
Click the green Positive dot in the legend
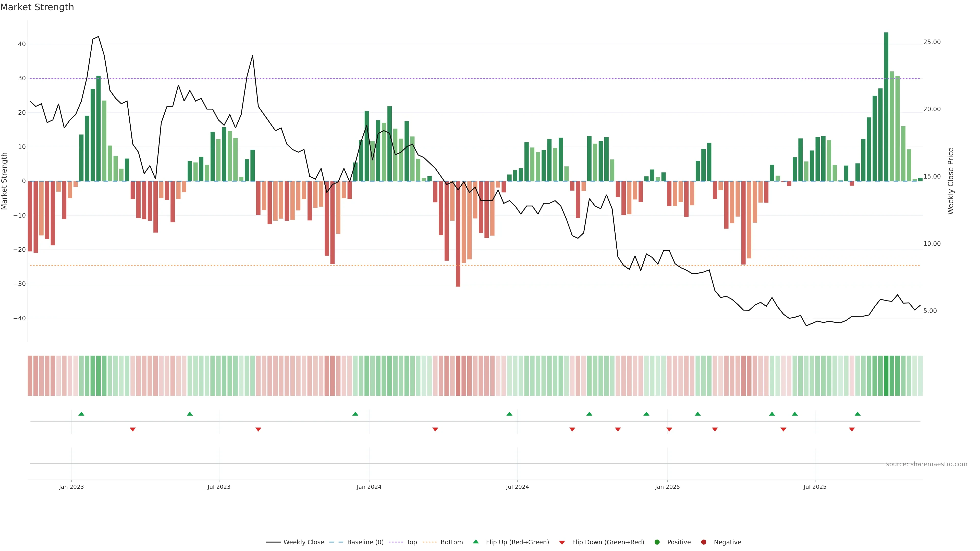pos(657,542)
